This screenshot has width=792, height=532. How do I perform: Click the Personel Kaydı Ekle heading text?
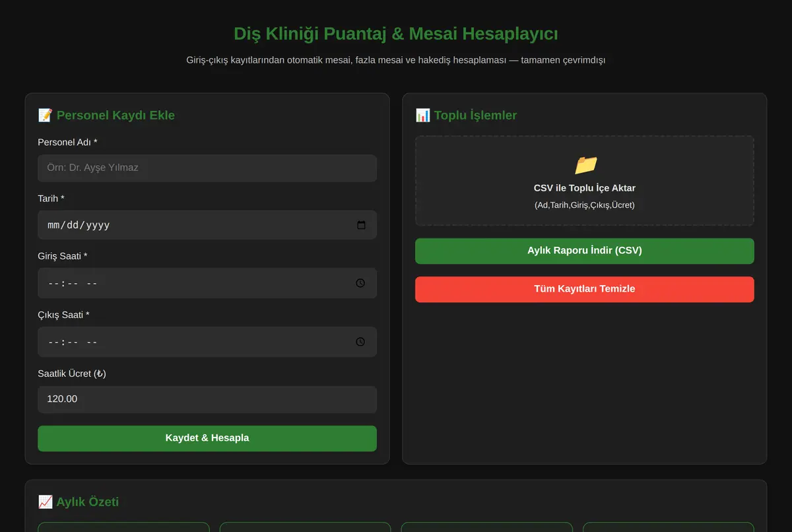[115, 116]
